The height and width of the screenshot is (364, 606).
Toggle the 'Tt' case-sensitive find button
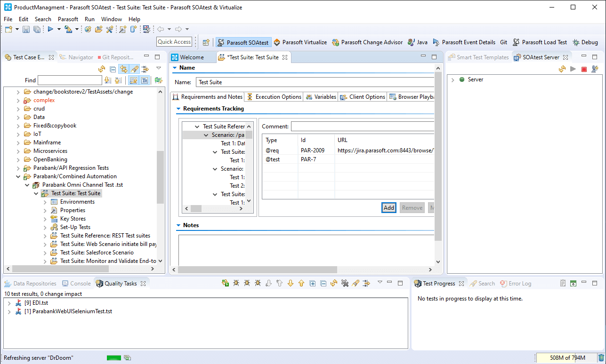[145, 80]
